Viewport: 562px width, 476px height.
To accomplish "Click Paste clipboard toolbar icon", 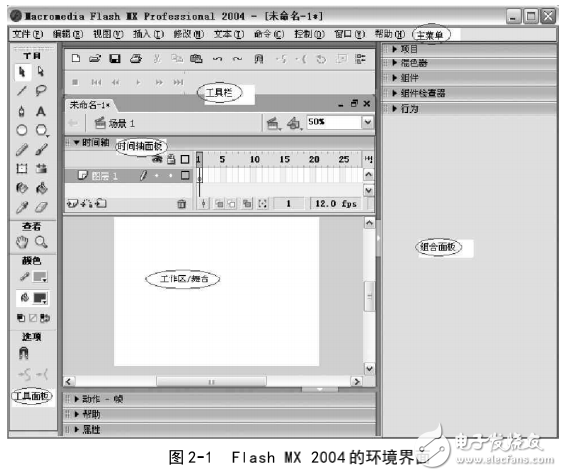I will pyautogui.click(x=196, y=58).
